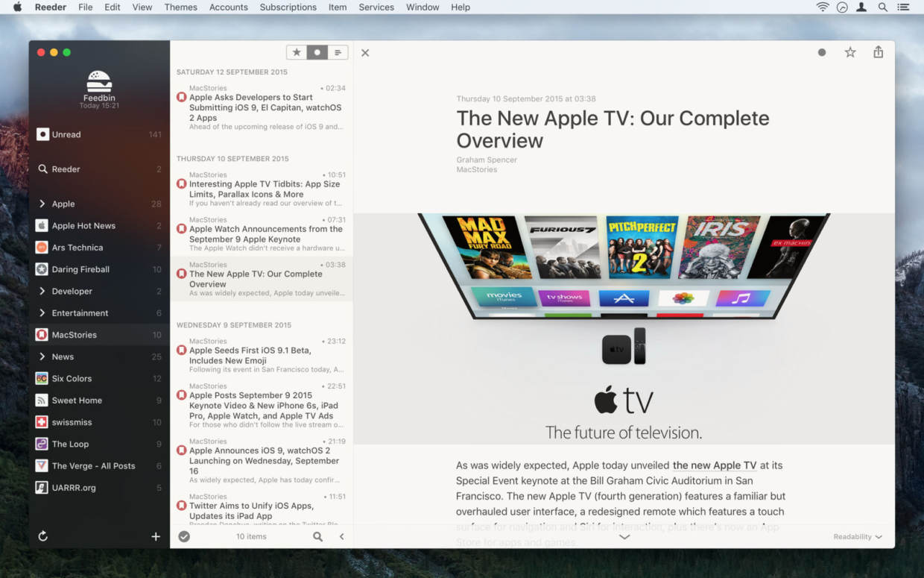The height and width of the screenshot is (578, 924).
Task: Select the Daring Fireball feed
Action: (80, 269)
